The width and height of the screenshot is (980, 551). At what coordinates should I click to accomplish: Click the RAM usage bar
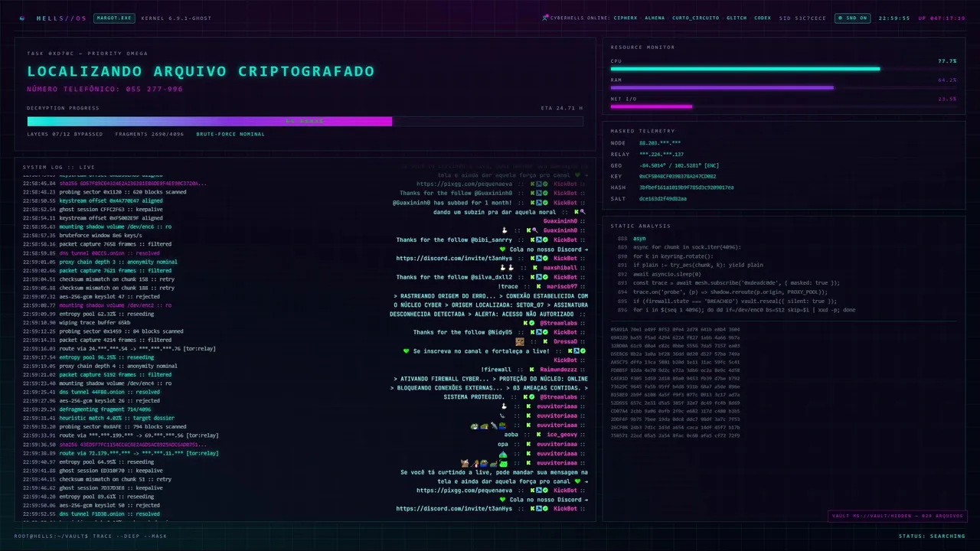pyautogui.click(x=783, y=87)
